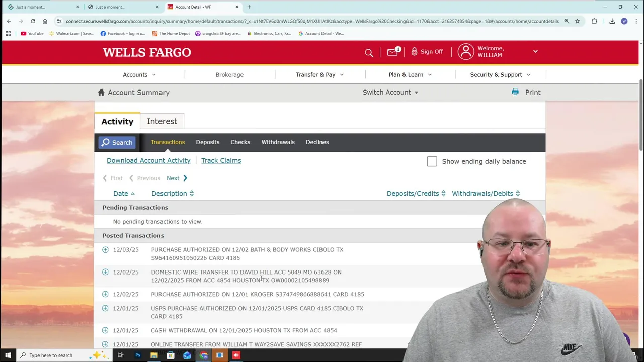The height and width of the screenshot is (362, 644).
Task: Expand the 12/02/25 Kroger purchase row
Action: (105, 294)
